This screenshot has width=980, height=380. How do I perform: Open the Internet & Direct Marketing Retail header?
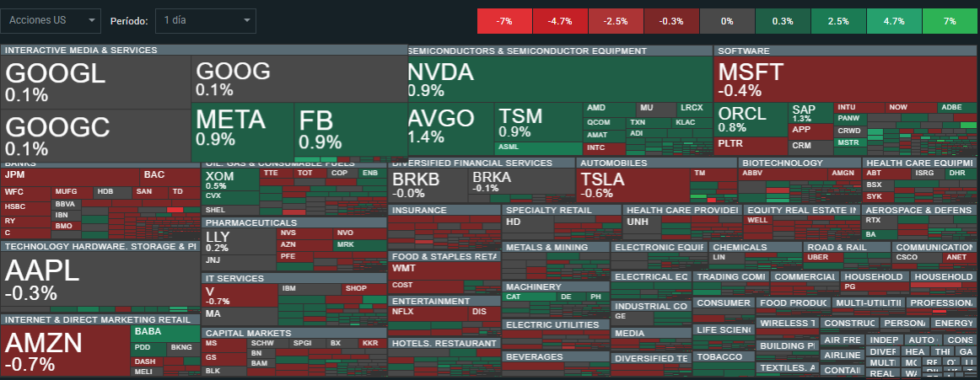click(x=100, y=320)
